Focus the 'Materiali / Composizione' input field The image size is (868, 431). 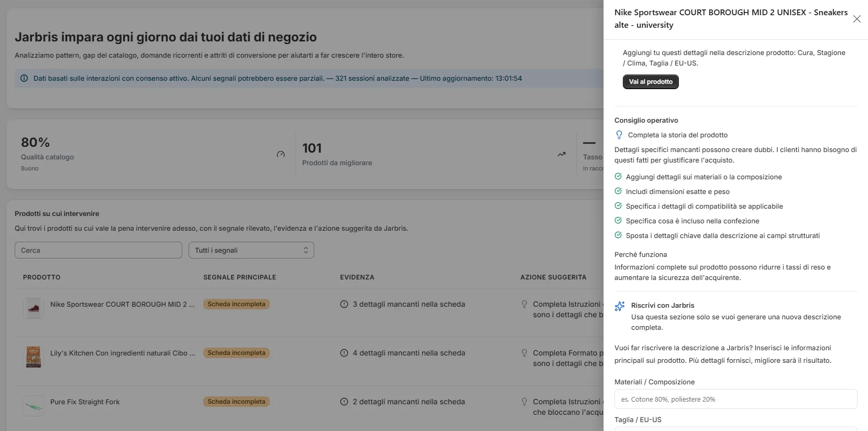click(x=735, y=399)
